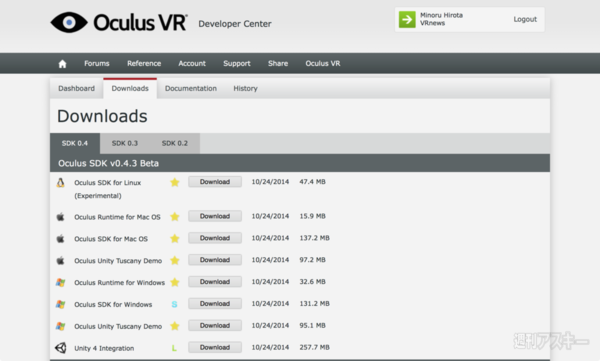
Task: Click the 257.7 MB file size
Action: tap(314, 347)
